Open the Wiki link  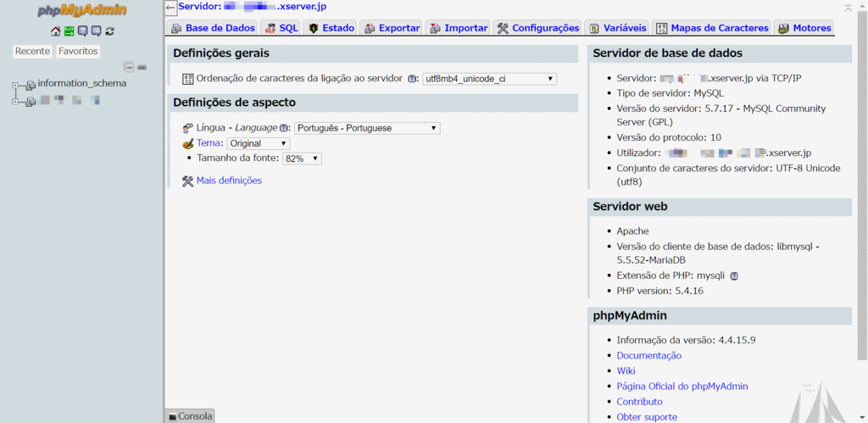(x=626, y=371)
